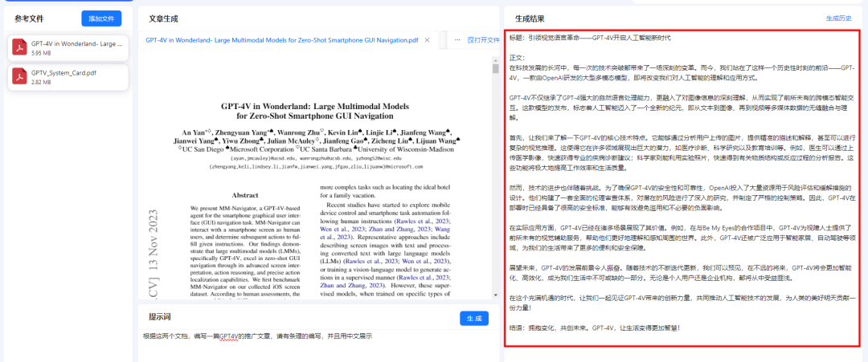Click the PDF scrollbar up arrow
Screen dimensions: 868x362
[x=495, y=59]
